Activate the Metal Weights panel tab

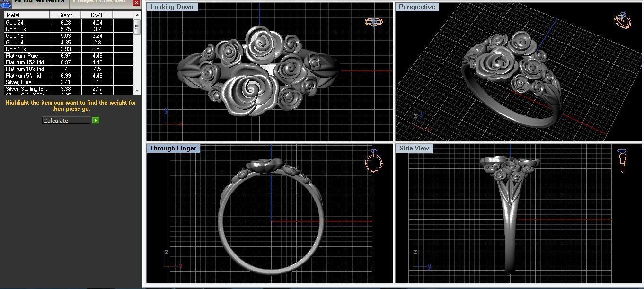point(40,2)
